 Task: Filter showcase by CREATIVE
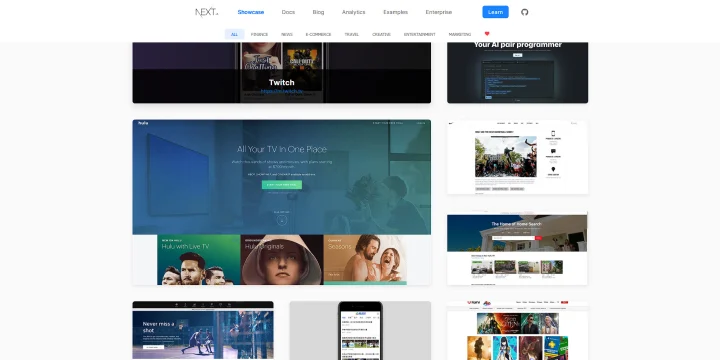[x=381, y=34]
